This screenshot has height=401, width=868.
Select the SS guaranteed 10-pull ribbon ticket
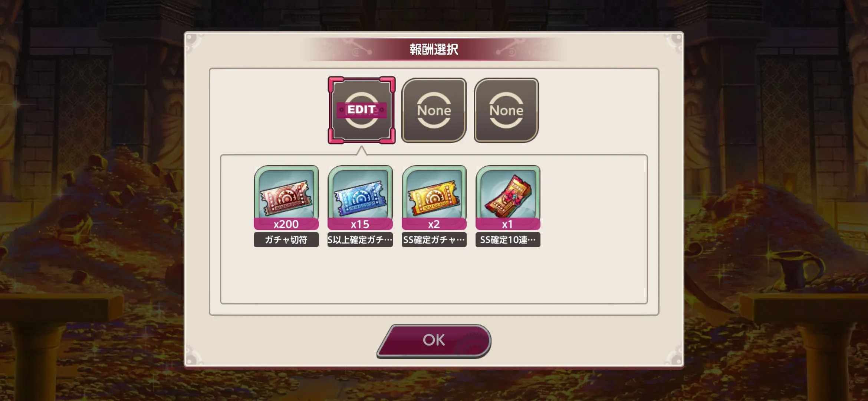click(508, 197)
